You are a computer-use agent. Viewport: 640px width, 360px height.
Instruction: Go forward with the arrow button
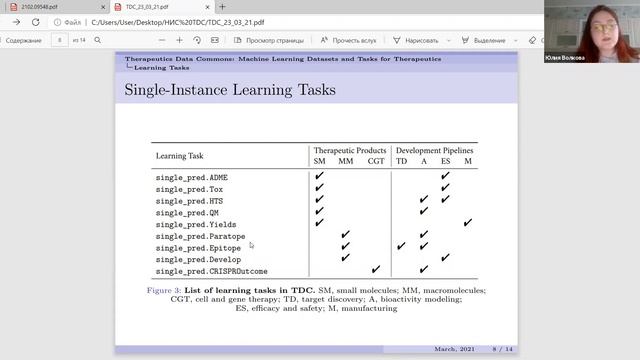click(x=16, y=22)
